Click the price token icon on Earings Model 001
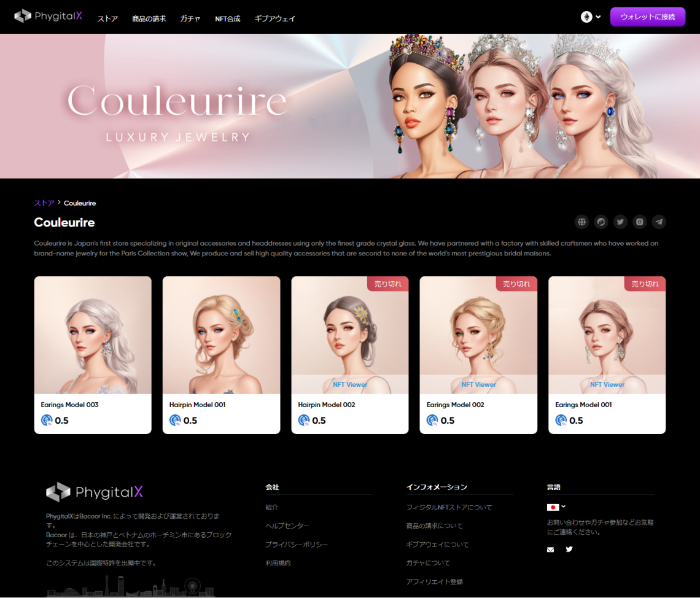 tap(561, 421)
